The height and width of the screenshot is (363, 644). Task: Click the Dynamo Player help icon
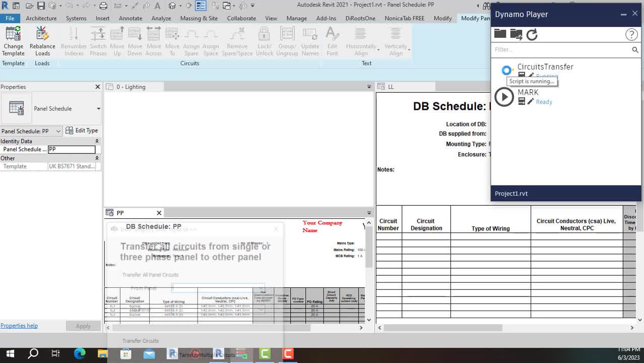pos(631,34)
